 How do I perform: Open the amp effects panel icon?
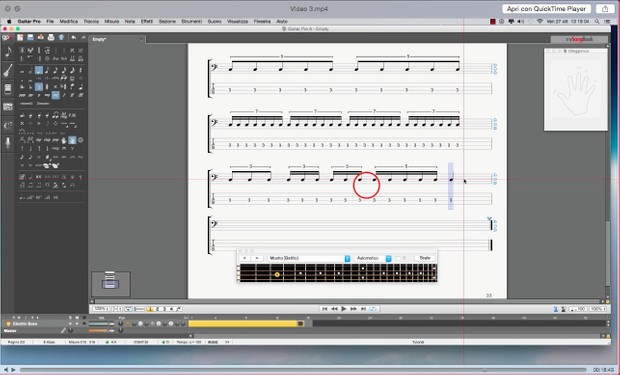[8, 89]
